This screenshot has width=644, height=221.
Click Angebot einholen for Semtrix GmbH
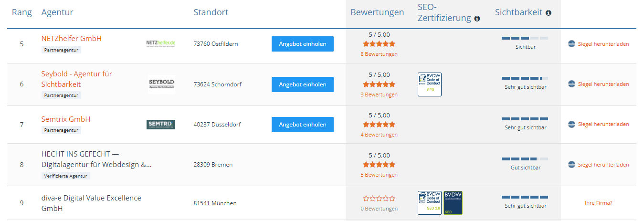[x=303, y=125]
